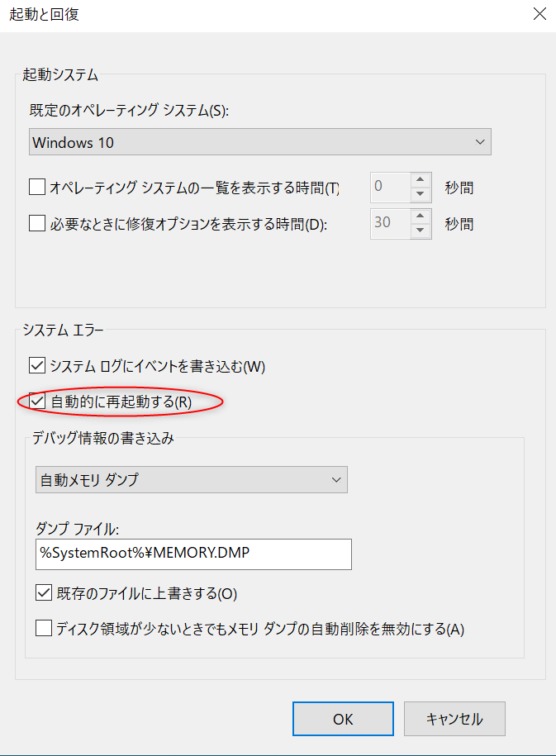This screenshot has height=756, width=556.
Task: Enable メモリ ダンプの自動削除を無効にする checkbox
Action: 44,628
